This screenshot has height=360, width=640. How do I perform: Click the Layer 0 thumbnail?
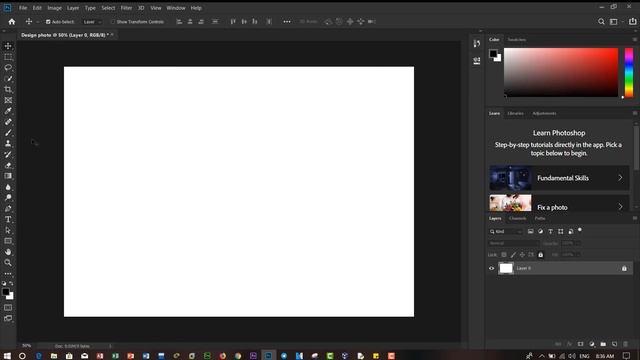click(x=506, y=268)
